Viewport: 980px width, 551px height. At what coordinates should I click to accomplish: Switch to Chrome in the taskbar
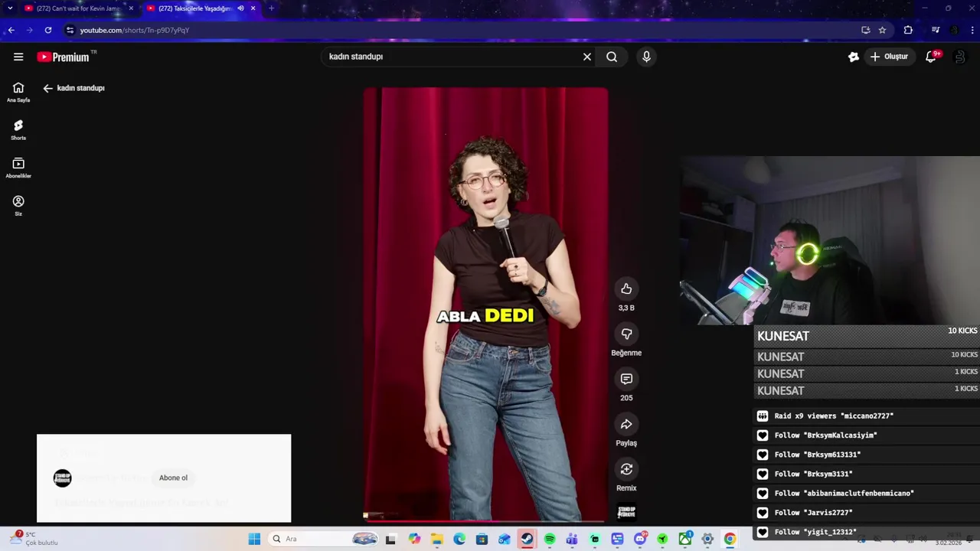click(x=730, y=539)
